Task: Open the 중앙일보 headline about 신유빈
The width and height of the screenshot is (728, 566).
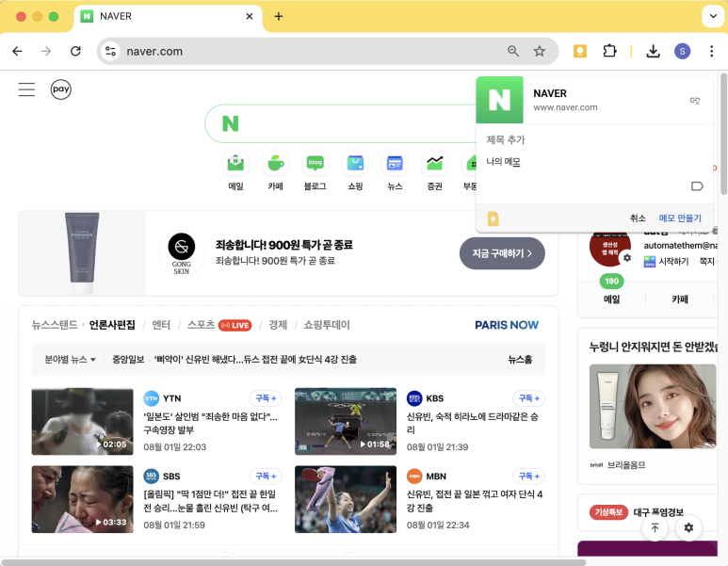Action: pos(255,360)
